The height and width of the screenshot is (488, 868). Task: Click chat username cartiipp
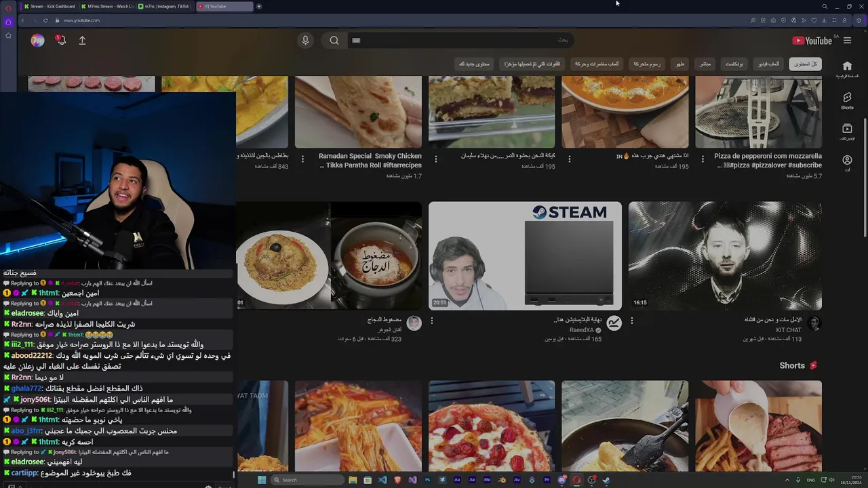click(24, 473)
